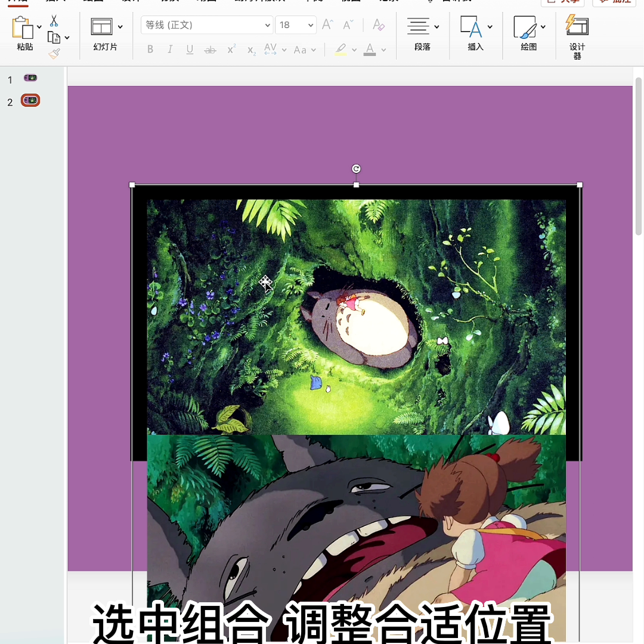644x644 pixels.
Task: Click the Aa change case icon
Action: (x=300, y=50)
